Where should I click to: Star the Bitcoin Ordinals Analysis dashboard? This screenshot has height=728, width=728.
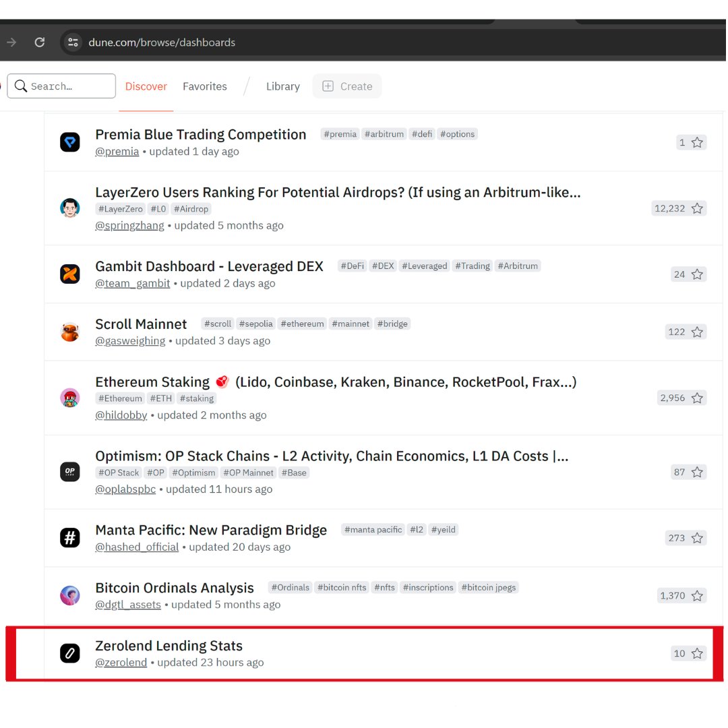pos(697,596)
